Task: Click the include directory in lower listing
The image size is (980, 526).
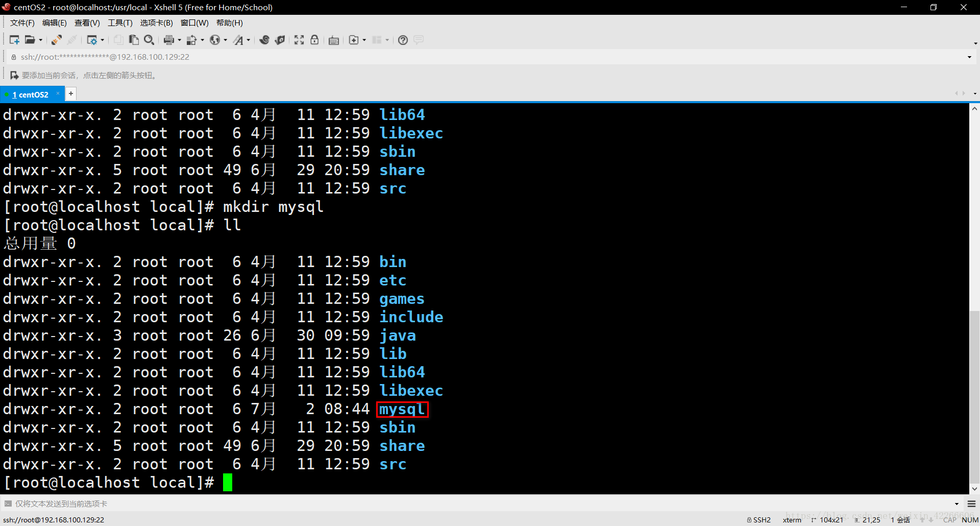Action: [411, 317]
